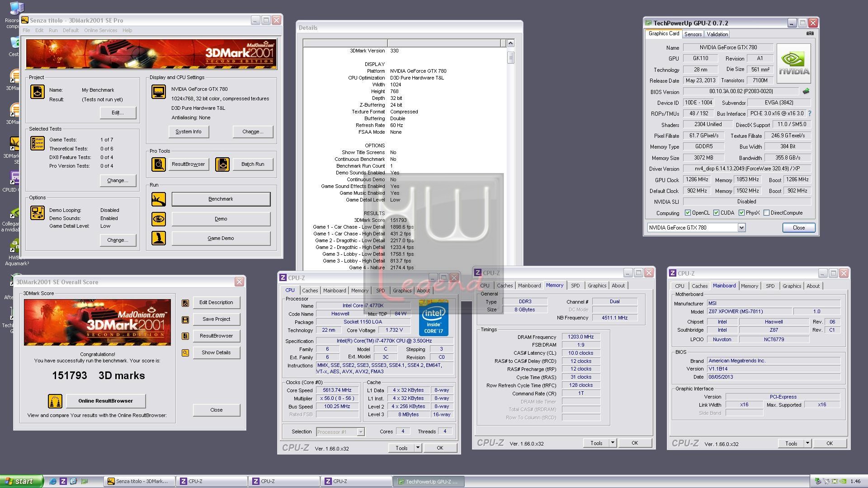
Task: Click the System Info button
Action: 189,131
